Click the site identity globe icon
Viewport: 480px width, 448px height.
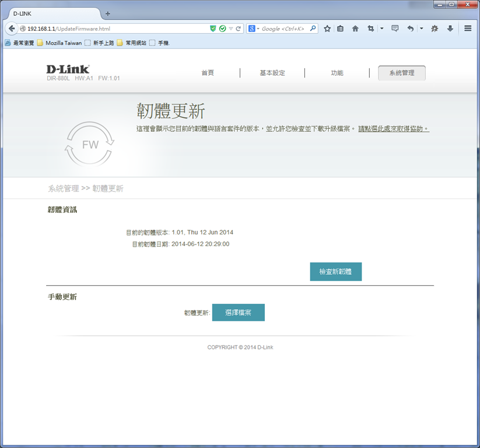(23, 29)
